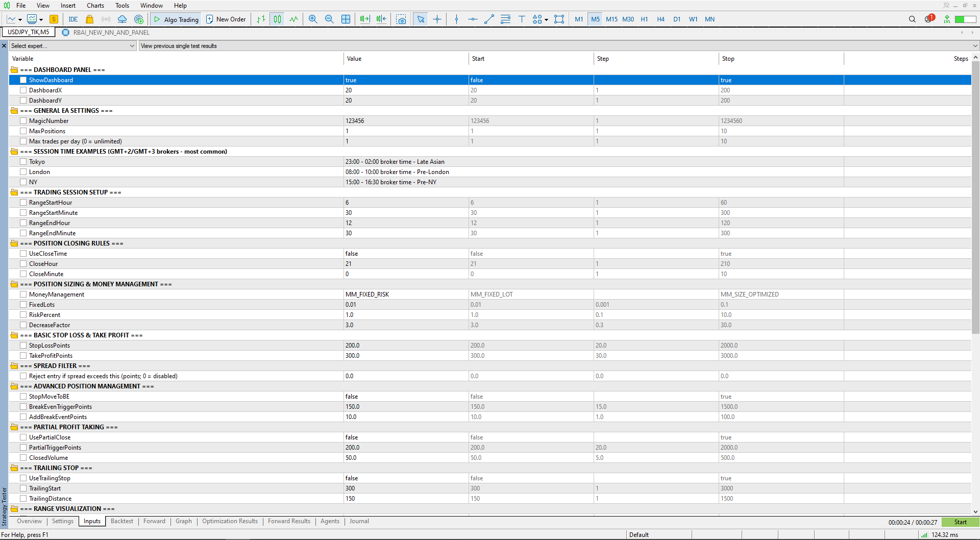Zoom out the chart
Screen dimensions: 980x540
pos(329,19)
